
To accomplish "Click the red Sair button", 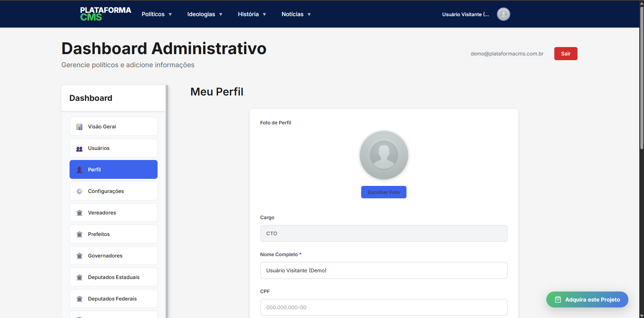I will pyautogui.click(x=566, y=54).
